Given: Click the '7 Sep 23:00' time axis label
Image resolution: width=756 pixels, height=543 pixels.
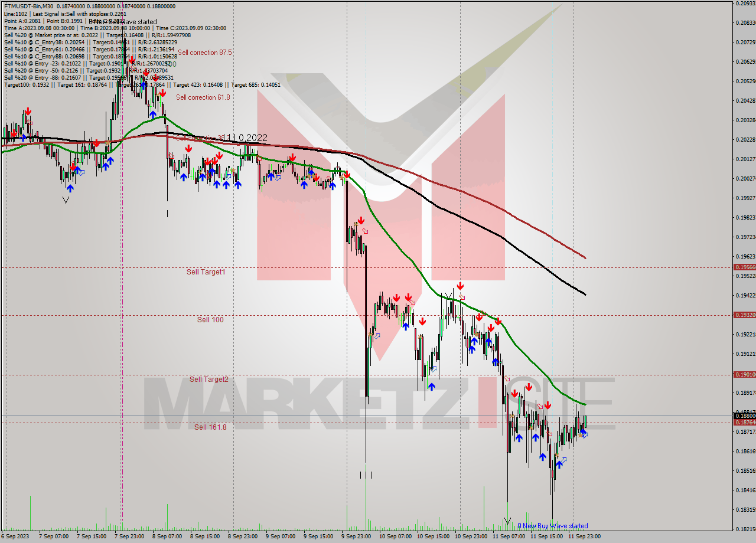Looking at the screenshot, I should [129, 537].
